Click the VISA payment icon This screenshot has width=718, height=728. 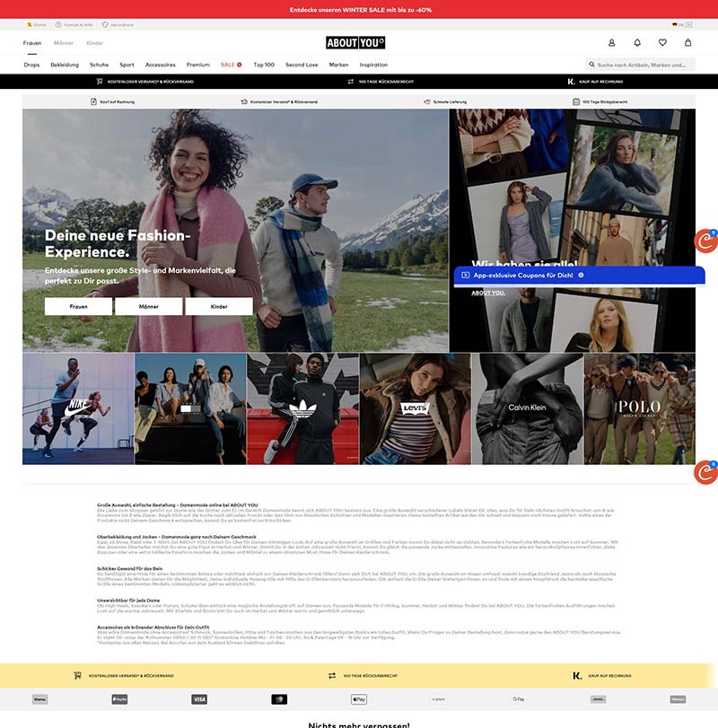[x=199, y=699]
